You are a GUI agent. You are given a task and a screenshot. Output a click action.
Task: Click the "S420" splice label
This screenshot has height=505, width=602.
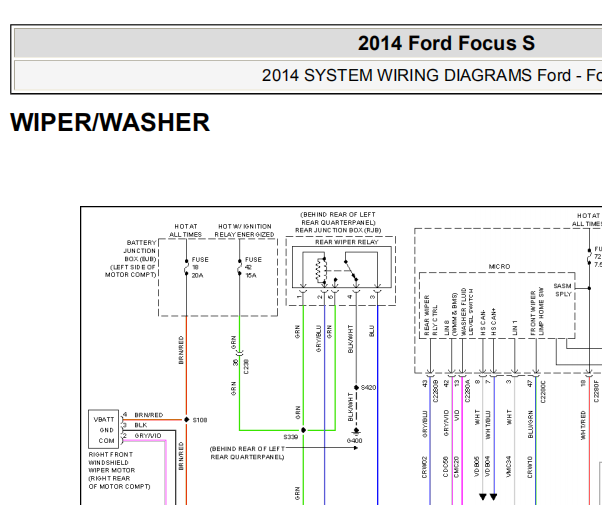(368, 388)
